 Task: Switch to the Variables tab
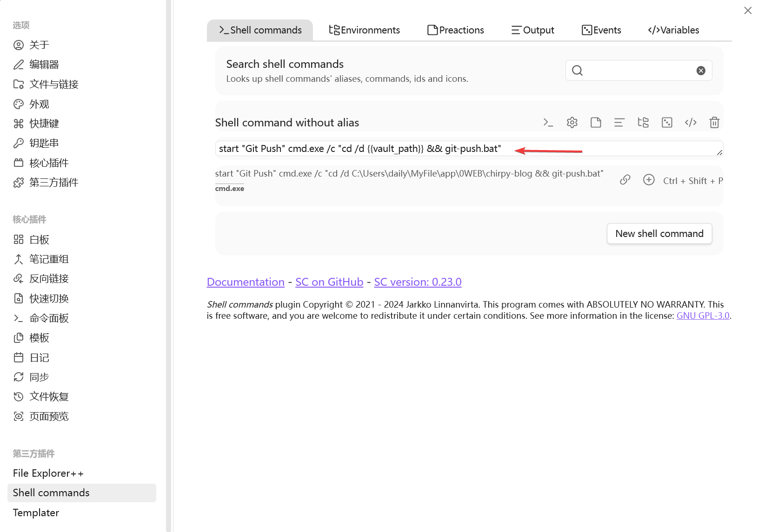click(x=673, y=30)
